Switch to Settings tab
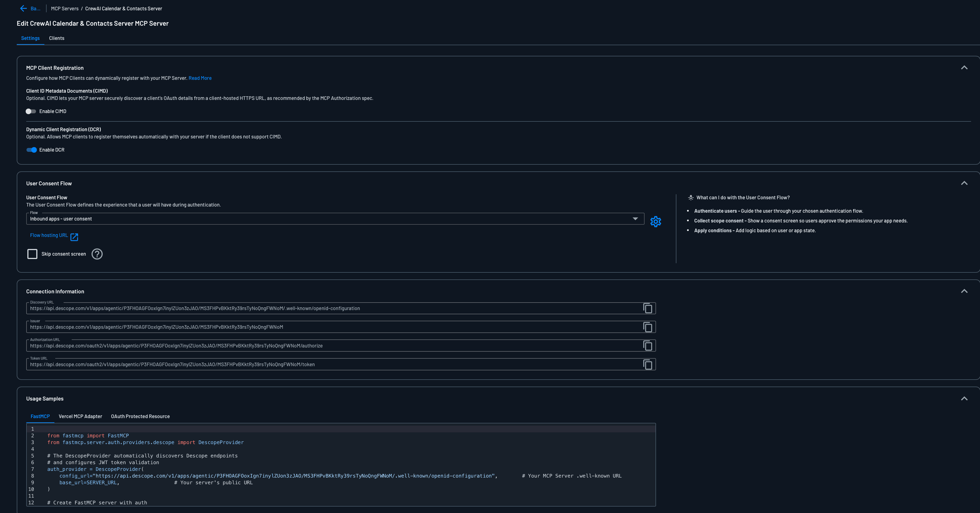 coord(30,38)
